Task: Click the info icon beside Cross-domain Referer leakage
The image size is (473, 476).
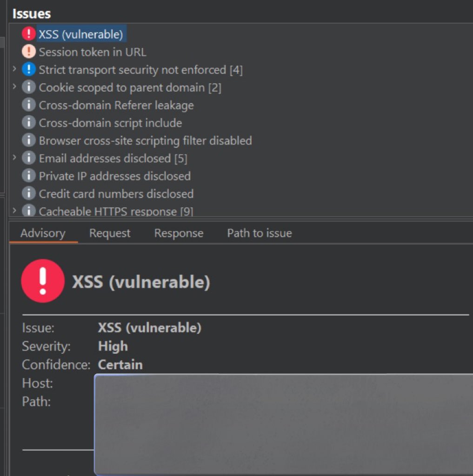Action: [28, 105]
